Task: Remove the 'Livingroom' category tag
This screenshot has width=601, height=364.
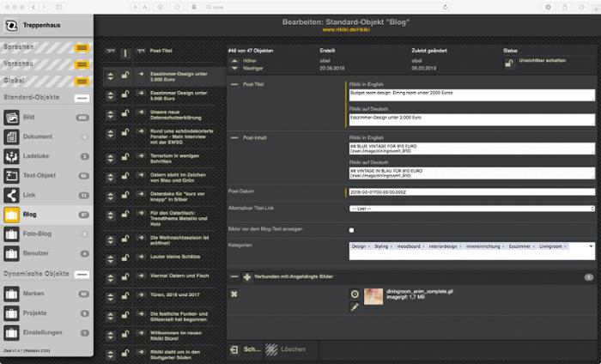Action: [565, 246]
